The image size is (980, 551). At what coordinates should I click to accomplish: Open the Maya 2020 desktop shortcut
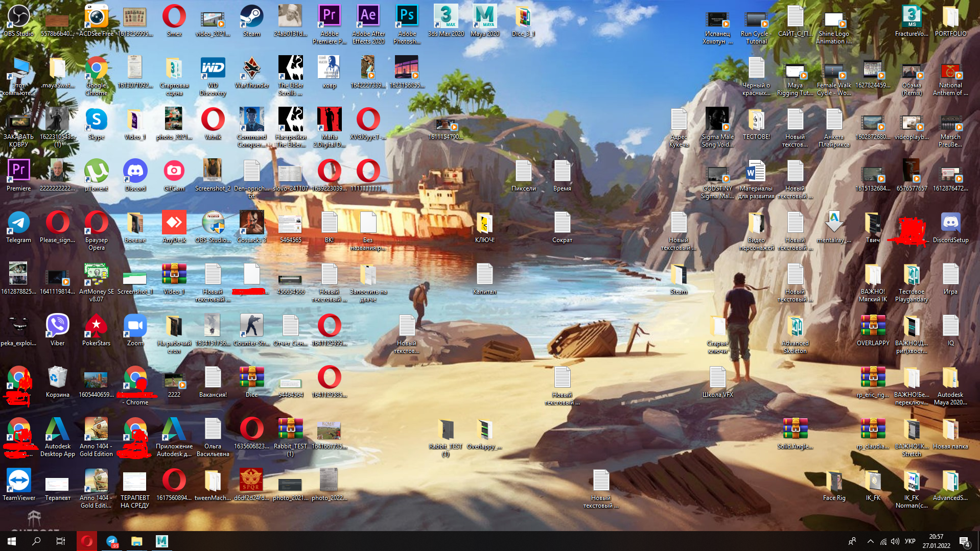pyautogui.click(x=484, y=20)
